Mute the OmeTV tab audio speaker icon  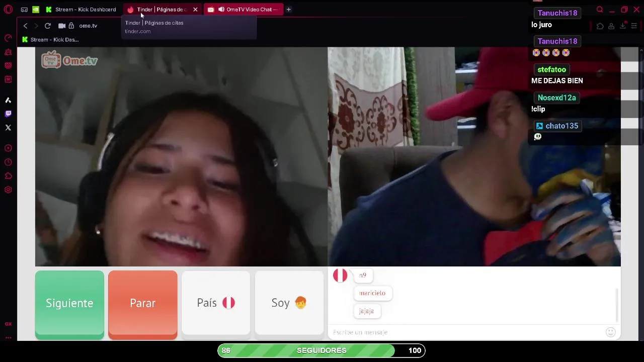[221, 10]
